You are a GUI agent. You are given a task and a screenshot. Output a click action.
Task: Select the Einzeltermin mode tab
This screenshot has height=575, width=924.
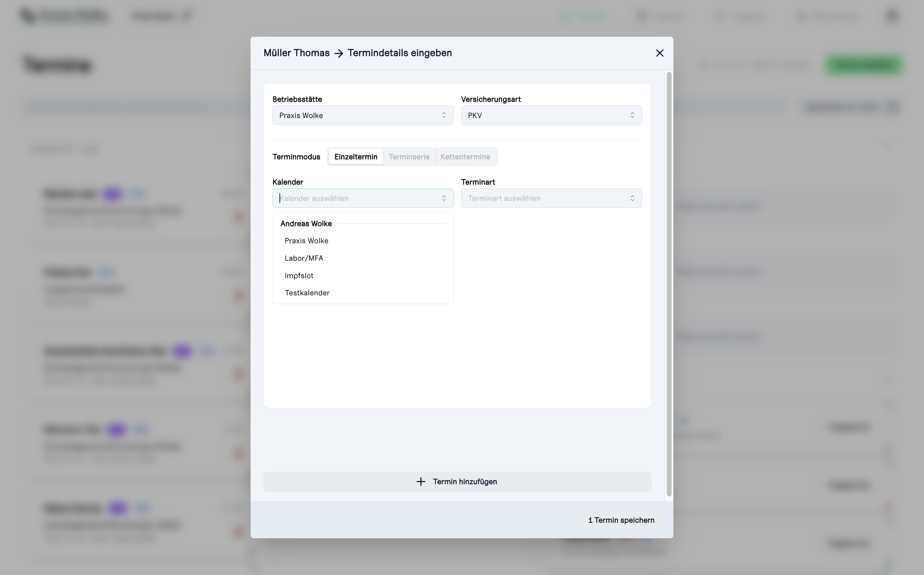click(356, 157)
